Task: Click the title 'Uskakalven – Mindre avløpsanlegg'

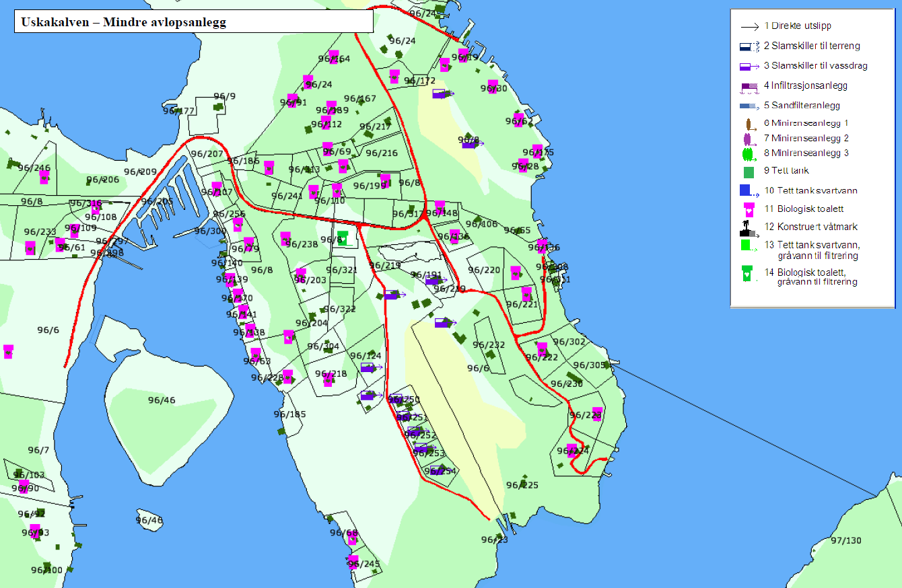Action: (123, 22)
